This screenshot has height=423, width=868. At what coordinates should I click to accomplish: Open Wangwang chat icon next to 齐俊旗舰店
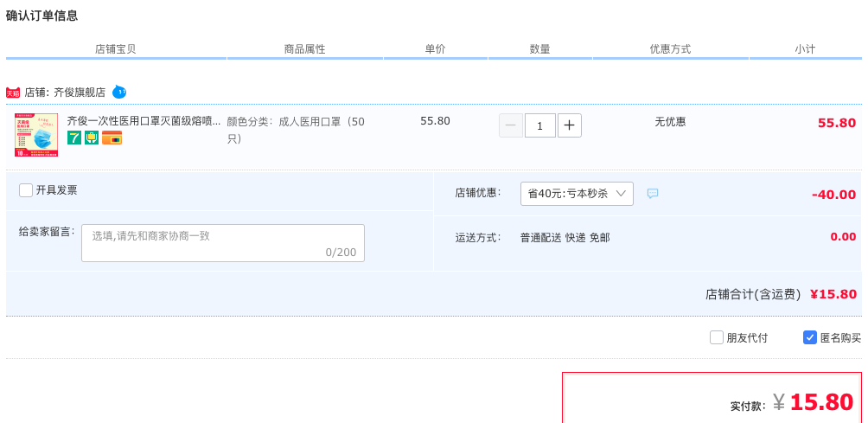click(x=119, y=92)
